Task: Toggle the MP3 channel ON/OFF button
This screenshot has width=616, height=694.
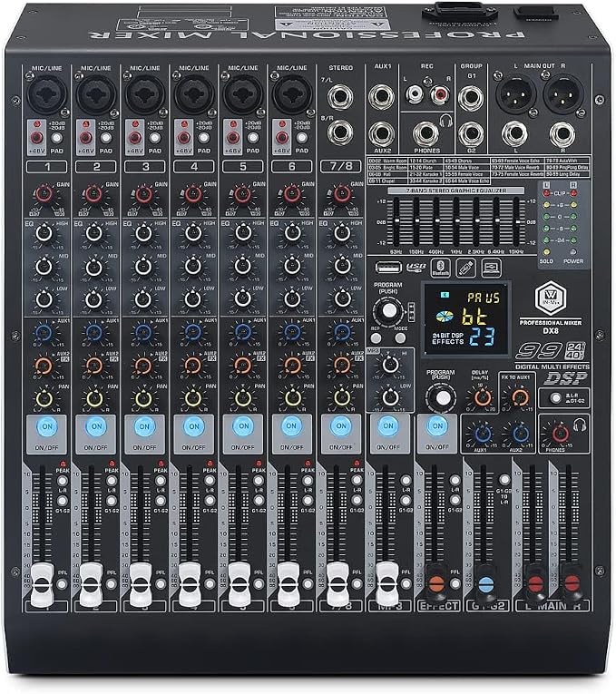Action: point(388,426)
